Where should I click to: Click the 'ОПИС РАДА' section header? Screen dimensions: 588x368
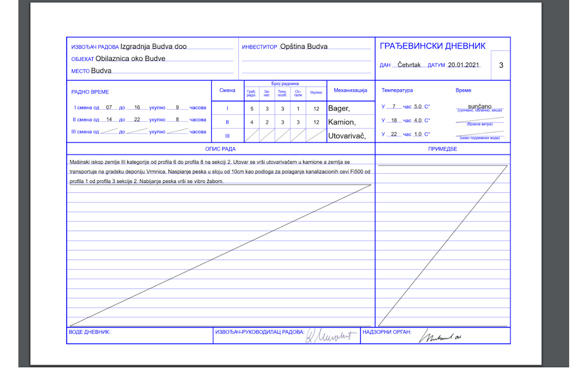coord(220,149)
